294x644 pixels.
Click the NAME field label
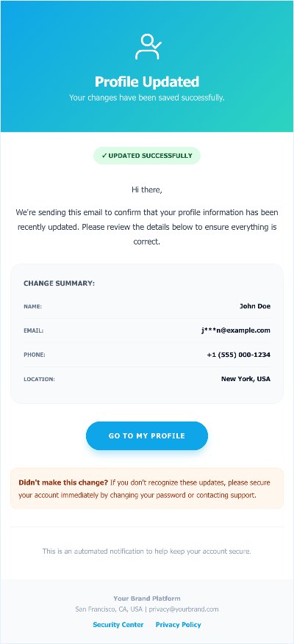[32, 306]
